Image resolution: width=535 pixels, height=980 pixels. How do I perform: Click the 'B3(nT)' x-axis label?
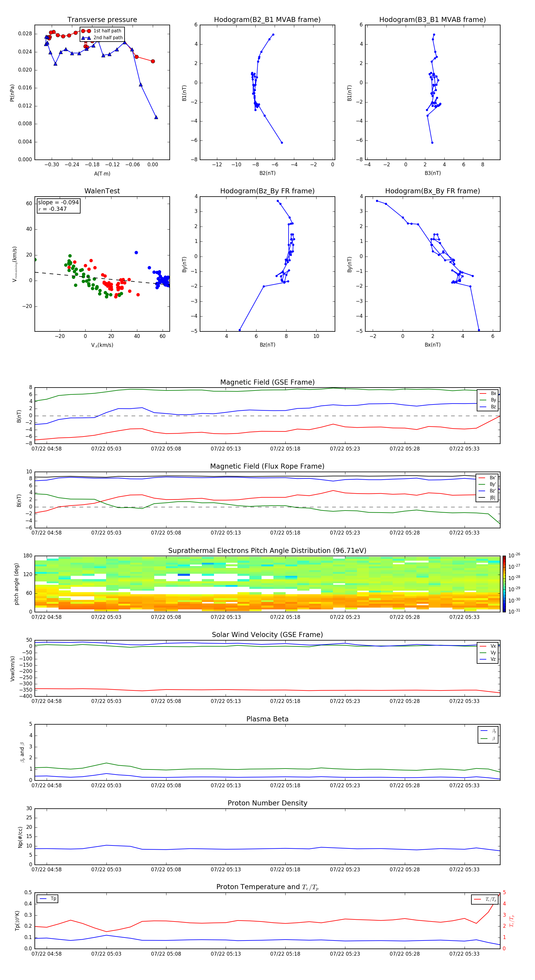(432, 173)
